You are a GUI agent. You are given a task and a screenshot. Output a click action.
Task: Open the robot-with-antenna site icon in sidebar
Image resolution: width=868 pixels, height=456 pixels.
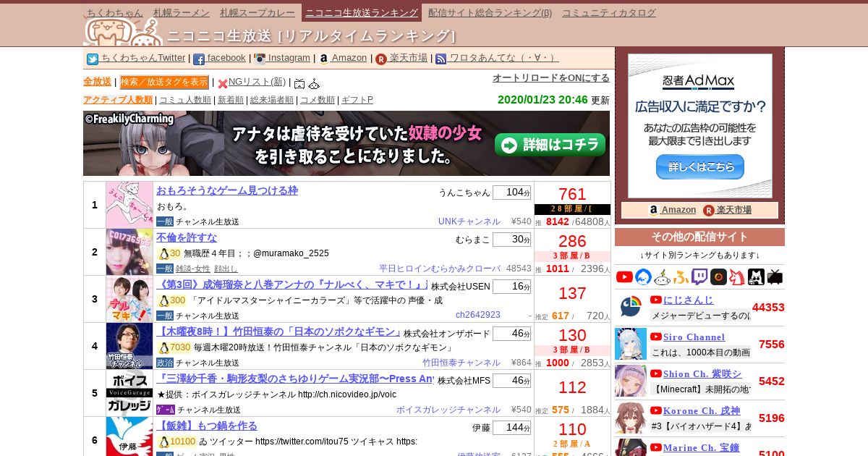662,276
